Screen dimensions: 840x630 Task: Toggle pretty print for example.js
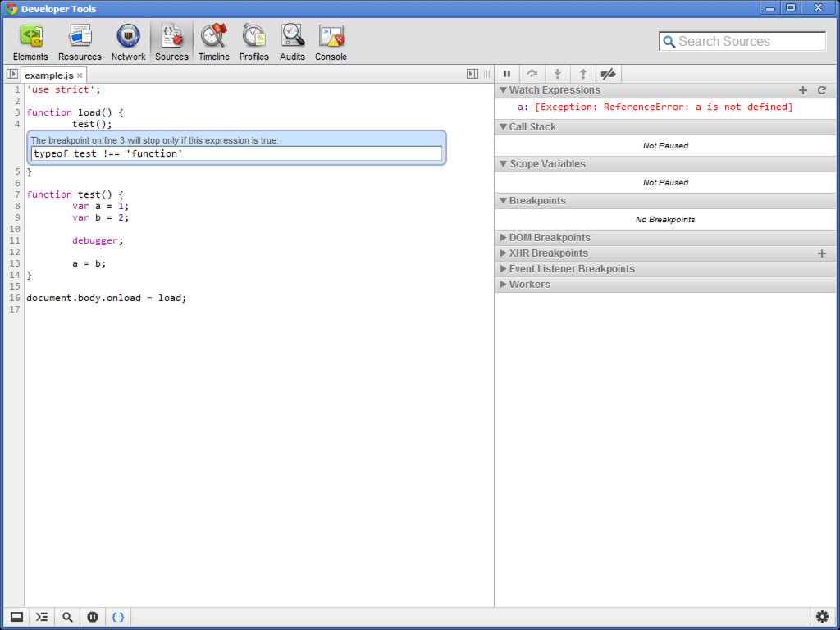118,617
